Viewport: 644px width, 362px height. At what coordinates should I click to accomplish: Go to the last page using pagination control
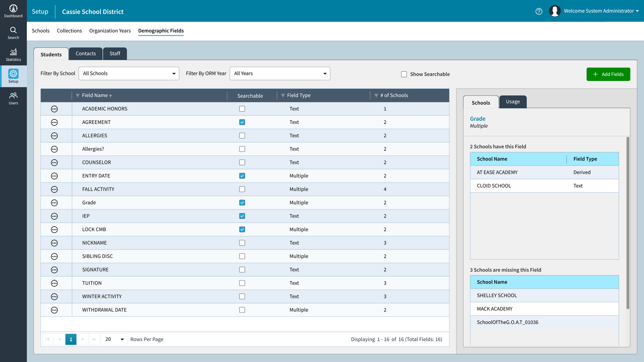click(95, 339)
